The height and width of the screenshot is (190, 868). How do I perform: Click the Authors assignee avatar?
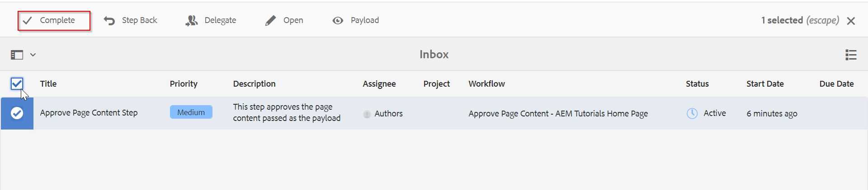[367, 114]
